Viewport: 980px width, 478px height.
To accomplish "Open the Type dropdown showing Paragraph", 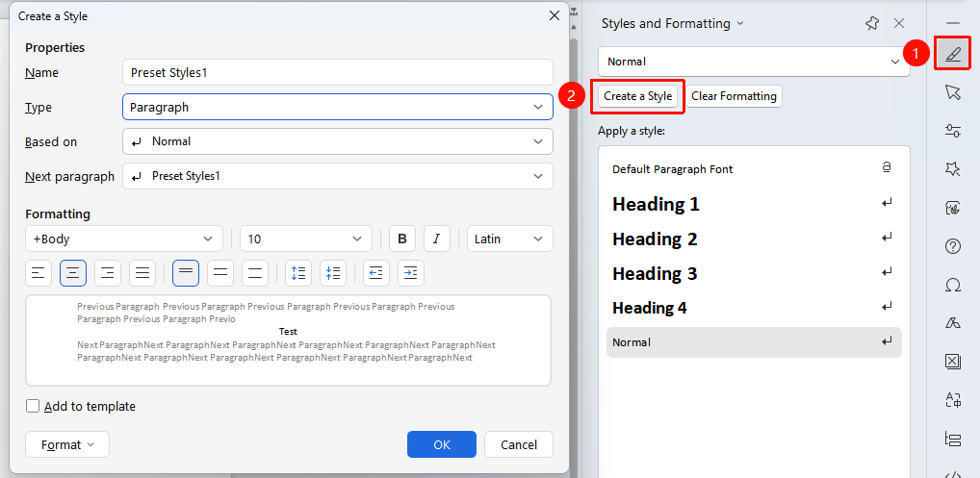I will pos(338,108).
